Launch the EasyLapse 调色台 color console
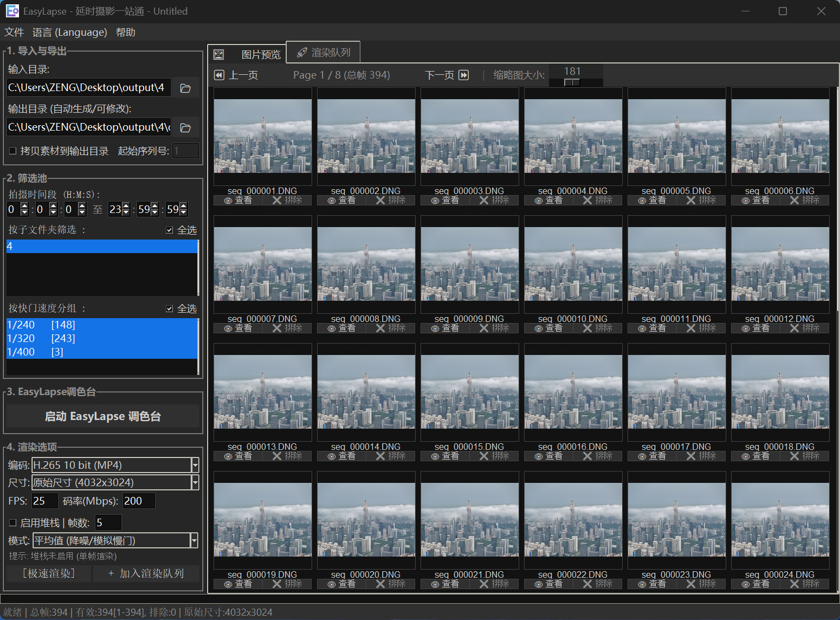This screenshot has height=620, width=840. [103, 416]
